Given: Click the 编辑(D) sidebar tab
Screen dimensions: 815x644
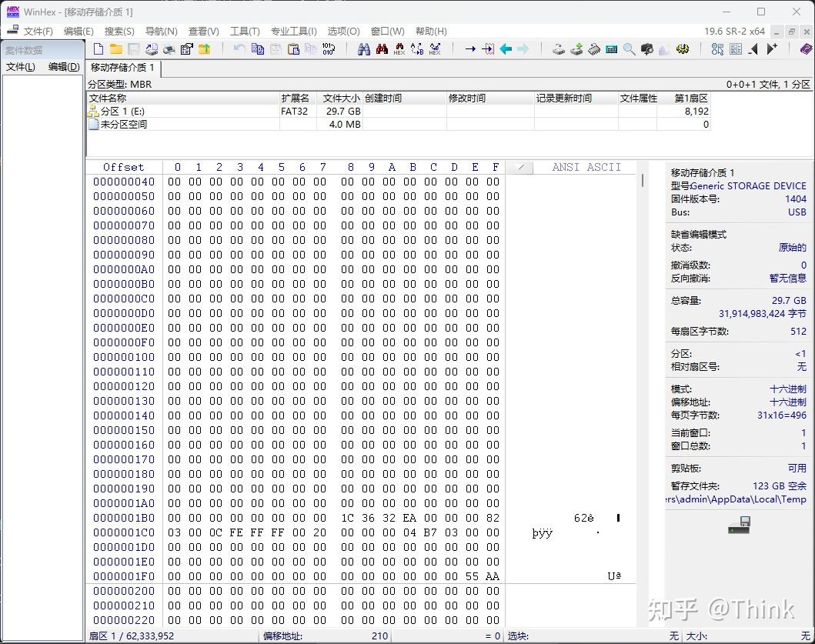Looking at the screenshot, I should [x=63, y=67].
